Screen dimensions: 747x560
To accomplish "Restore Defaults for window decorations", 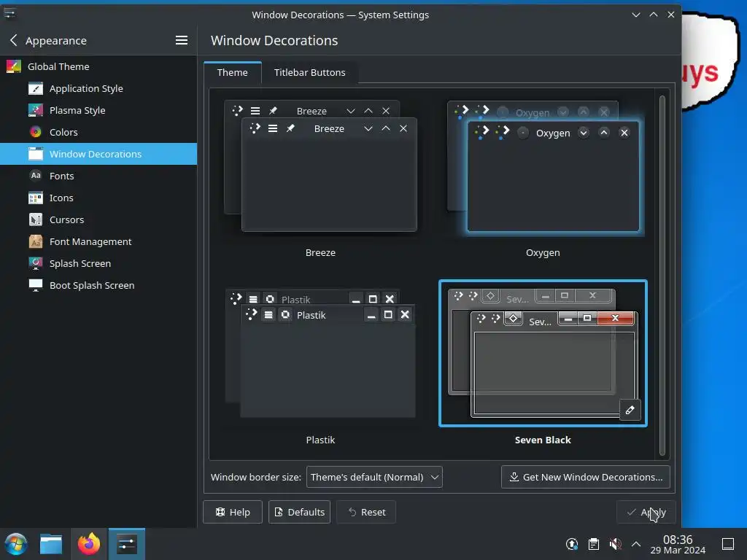I will click(299, 513).
